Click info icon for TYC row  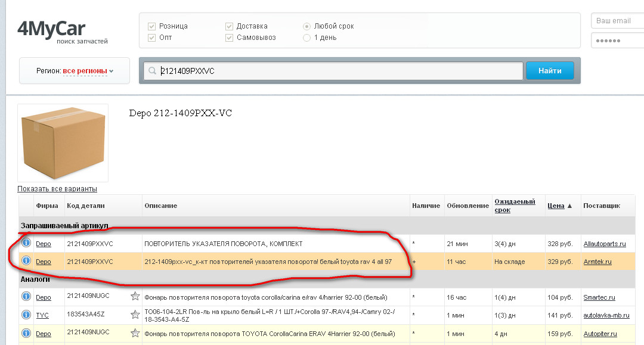point(26,315)
